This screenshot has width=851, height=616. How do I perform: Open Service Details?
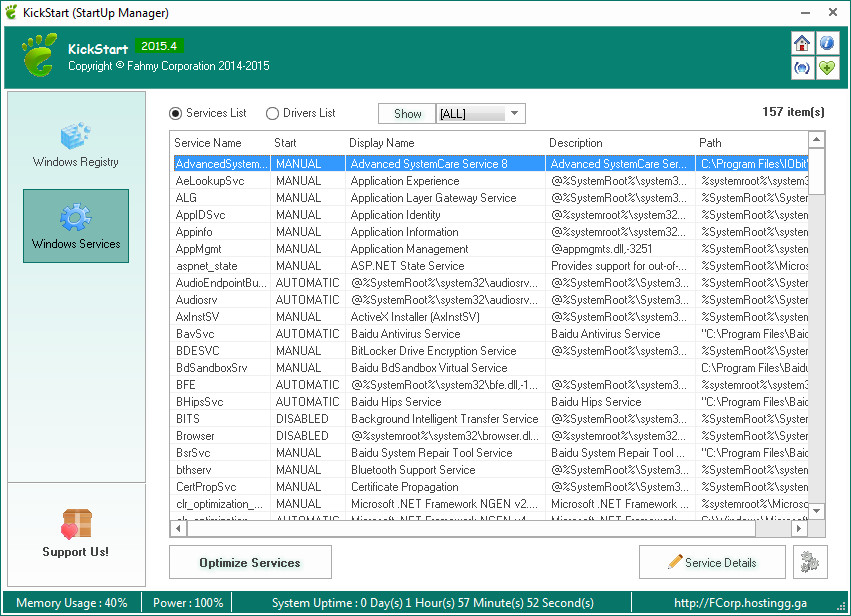coord(712,562)
